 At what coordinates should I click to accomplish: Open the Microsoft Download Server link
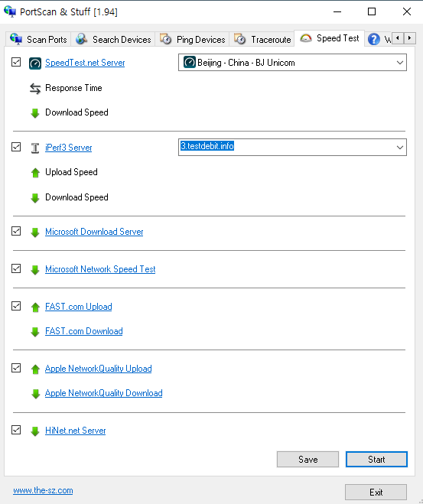pyautogui.click(x=94, y=232)
